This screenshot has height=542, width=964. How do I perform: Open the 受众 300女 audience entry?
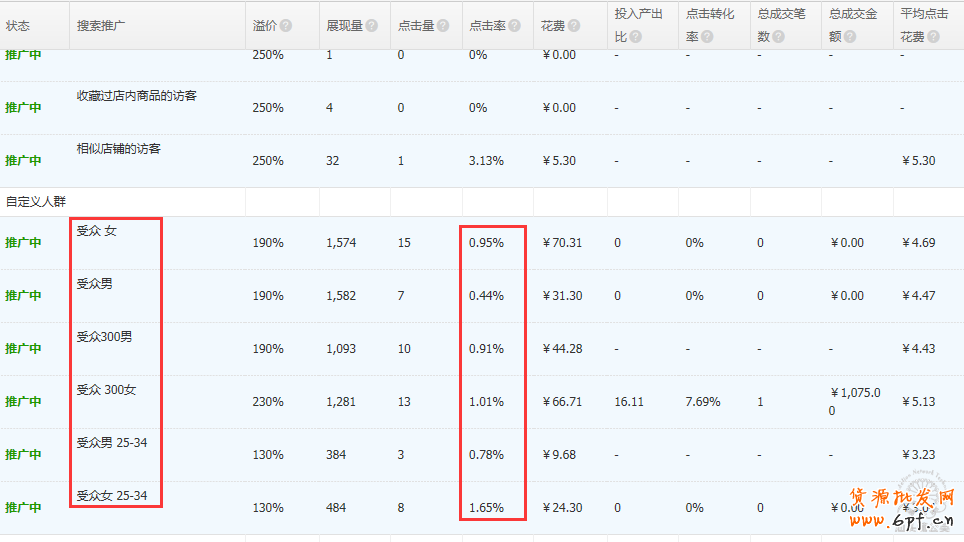[x=106, y=390]
